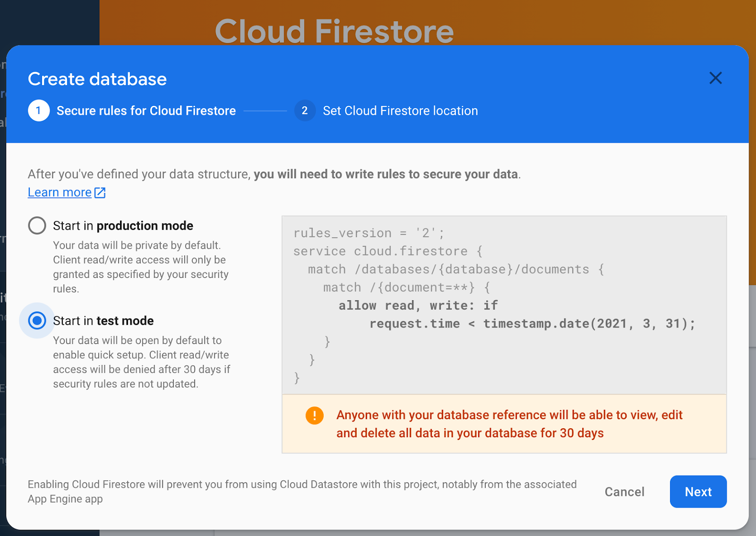Click the step 2 numbered circle
Viewport: 756px width, 536px height.
(x=305, y=111)
